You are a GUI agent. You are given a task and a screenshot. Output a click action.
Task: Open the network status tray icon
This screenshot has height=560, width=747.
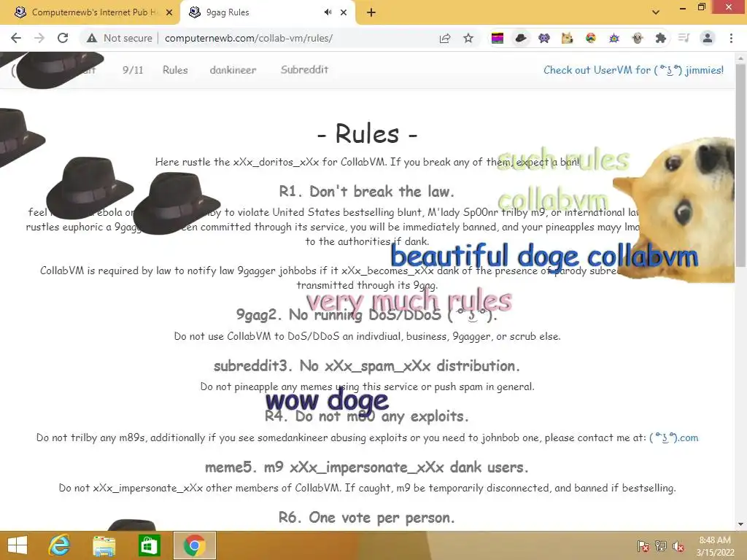pyautogui.click(x=661, y=546)
